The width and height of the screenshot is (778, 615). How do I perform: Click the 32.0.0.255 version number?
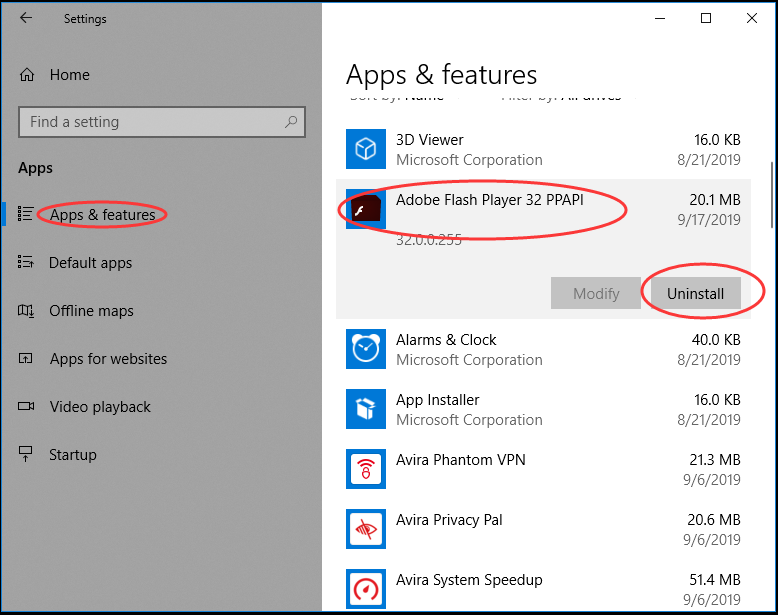(x=429, y=240)
